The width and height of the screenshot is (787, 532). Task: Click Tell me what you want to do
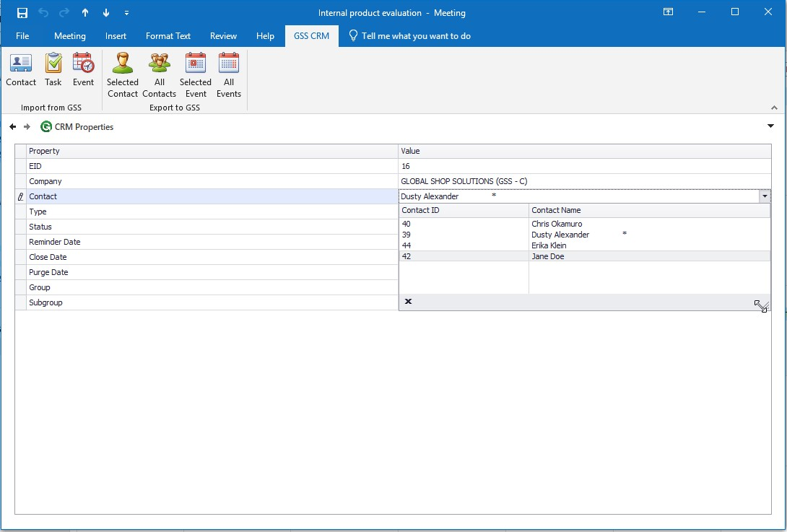(409, 36)
